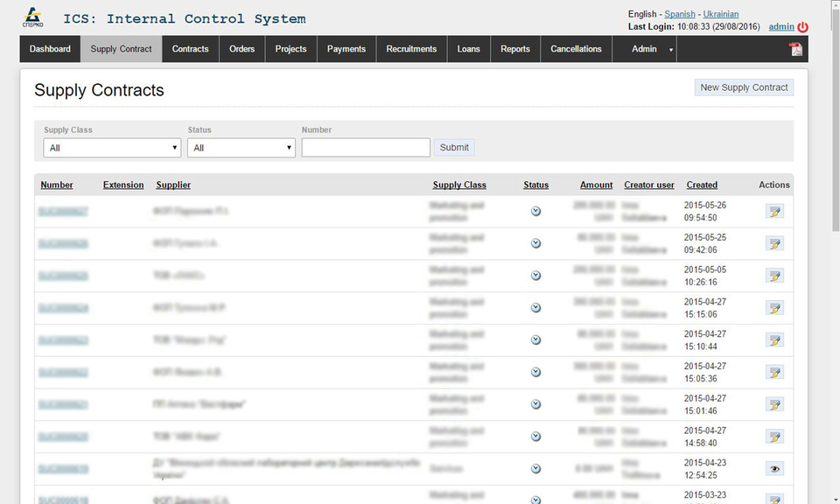840x504 pixels.
Task: Open the Status filter dropdown
Action: pyautogui.click(x=241, y=147)
